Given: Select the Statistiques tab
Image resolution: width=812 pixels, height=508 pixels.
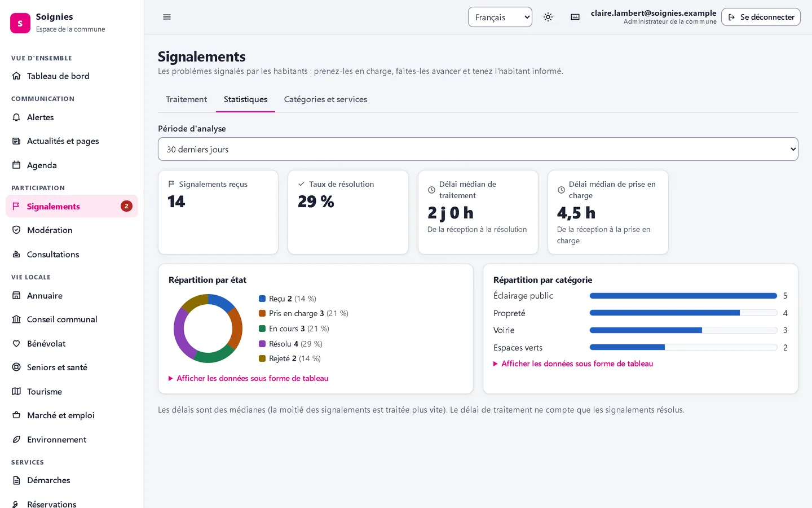Looking at the screenshot, I should click(x=246, y=99).
